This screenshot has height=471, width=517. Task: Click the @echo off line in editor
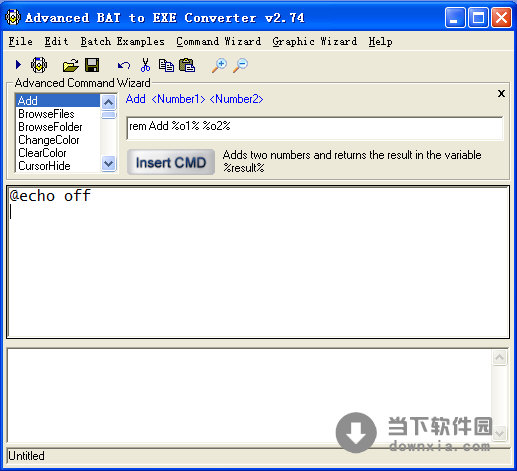pyautogui.click(x=50, y=195)
